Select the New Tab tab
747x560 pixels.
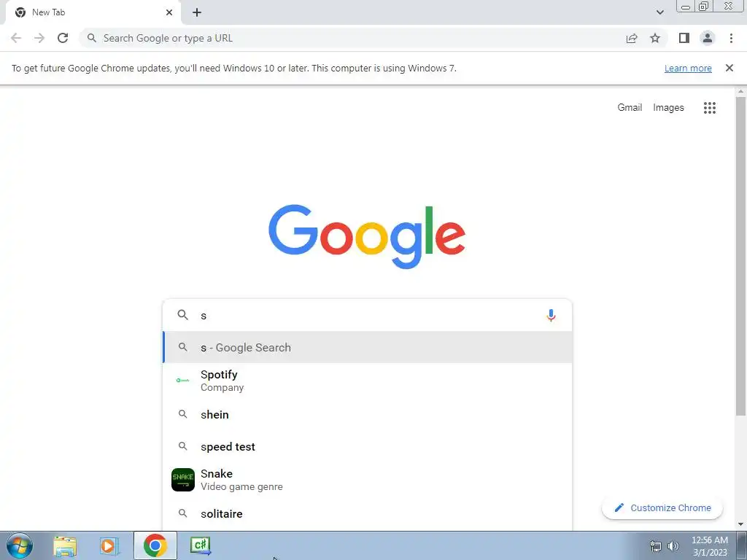93,12
